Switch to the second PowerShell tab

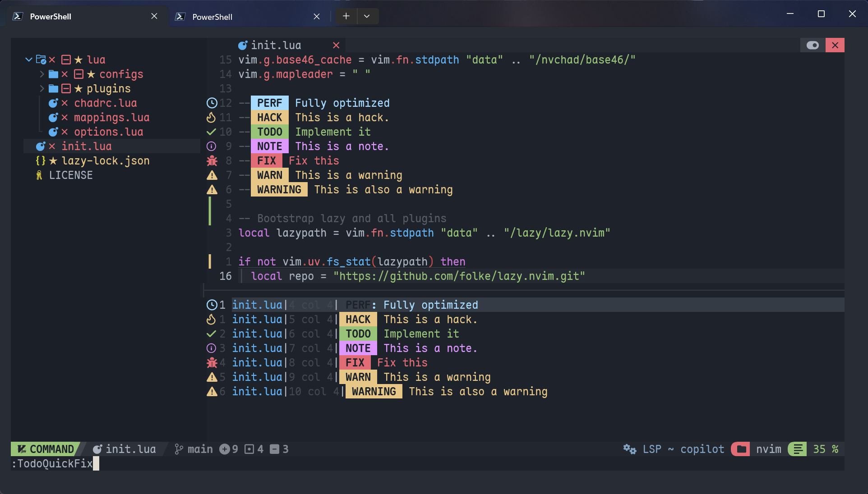click(212, 17)
